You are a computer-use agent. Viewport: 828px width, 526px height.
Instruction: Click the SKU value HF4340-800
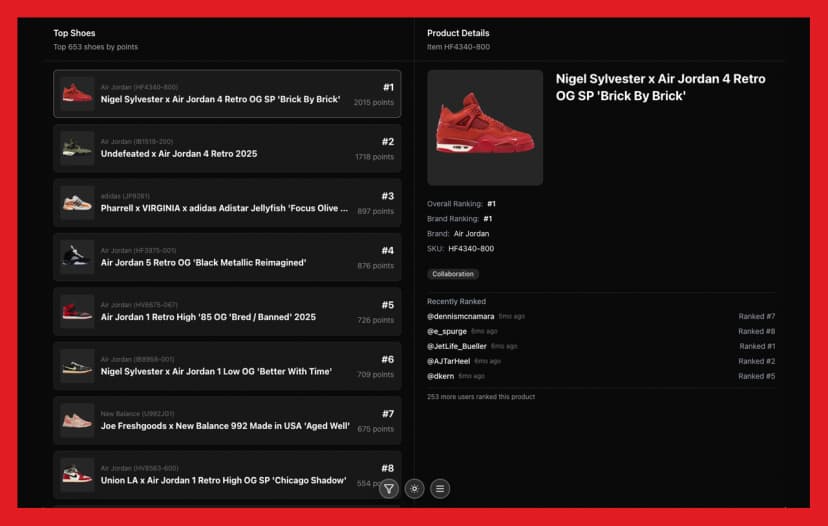click(471, 249)
